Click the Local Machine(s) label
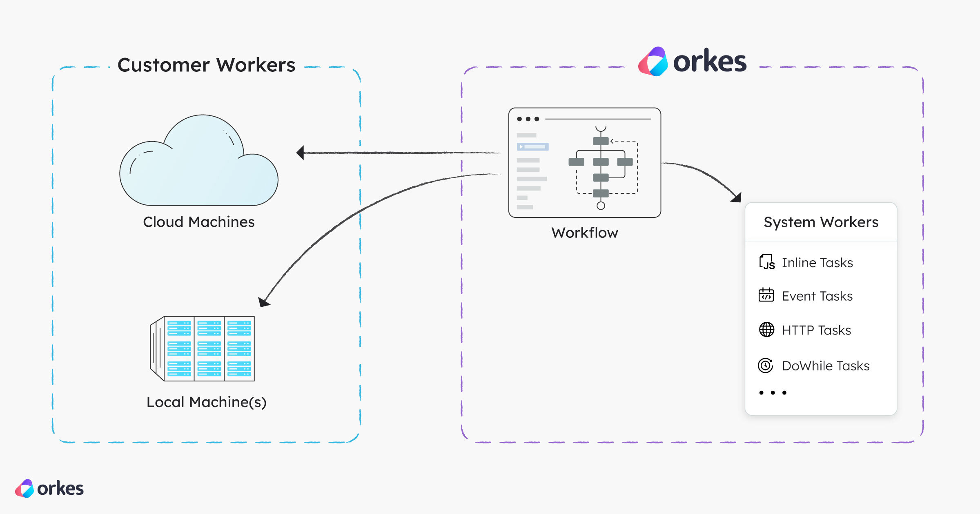 point(207,402)
